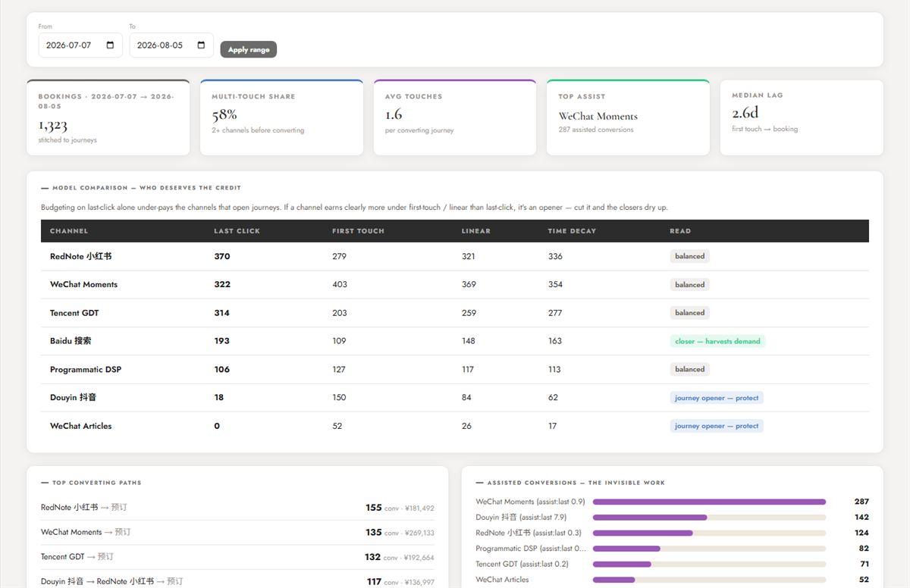910x588 pixels.
Task: Click Tencent GDT linear value 259
Action: (x=469, y=312)
